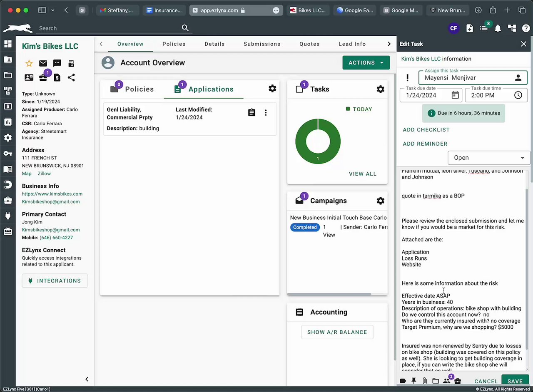
Task: Switch to the Lead Info tab
Action: tap(352, 44)
